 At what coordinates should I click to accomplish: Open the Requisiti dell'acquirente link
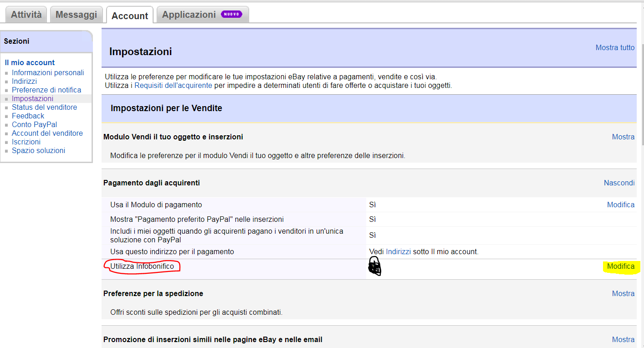[173, 85]
